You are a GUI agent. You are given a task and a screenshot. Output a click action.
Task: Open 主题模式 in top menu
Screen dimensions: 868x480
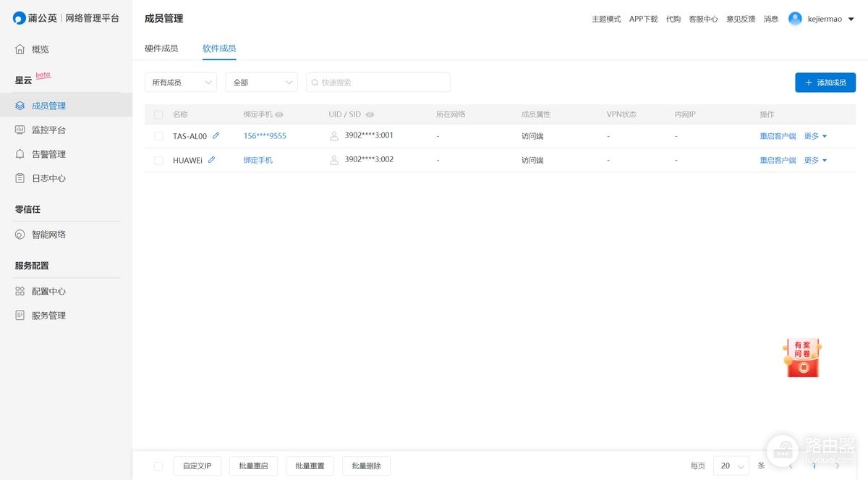click(606, 20)
